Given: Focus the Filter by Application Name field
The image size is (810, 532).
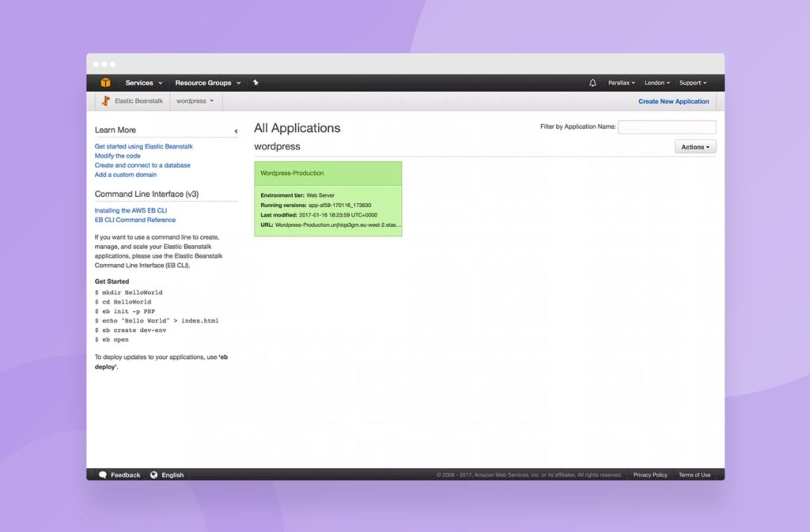Looking at the screenshot, I should point(667,127).
